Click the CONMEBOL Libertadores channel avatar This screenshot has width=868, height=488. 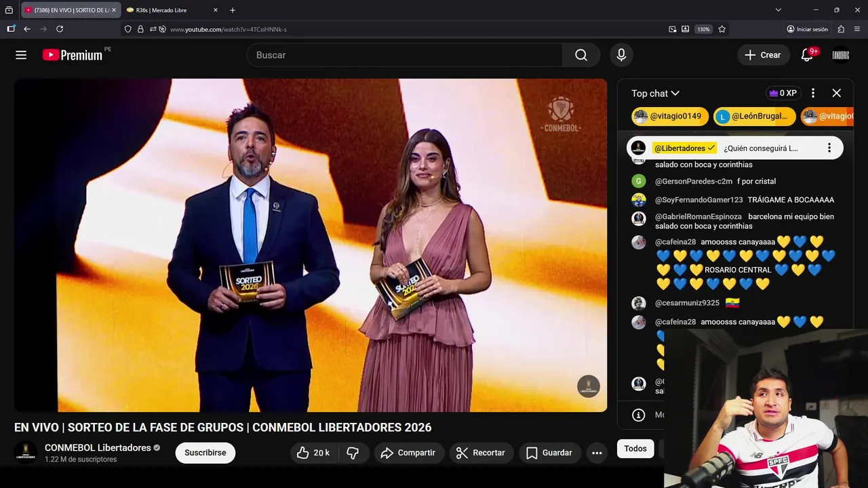[x=26, y=453]
